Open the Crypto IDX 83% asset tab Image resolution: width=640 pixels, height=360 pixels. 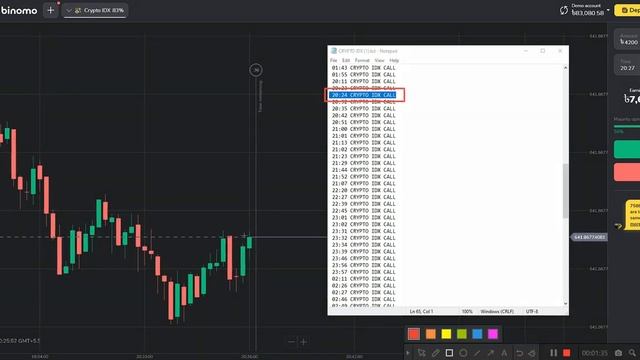click(x=95, y=10)
